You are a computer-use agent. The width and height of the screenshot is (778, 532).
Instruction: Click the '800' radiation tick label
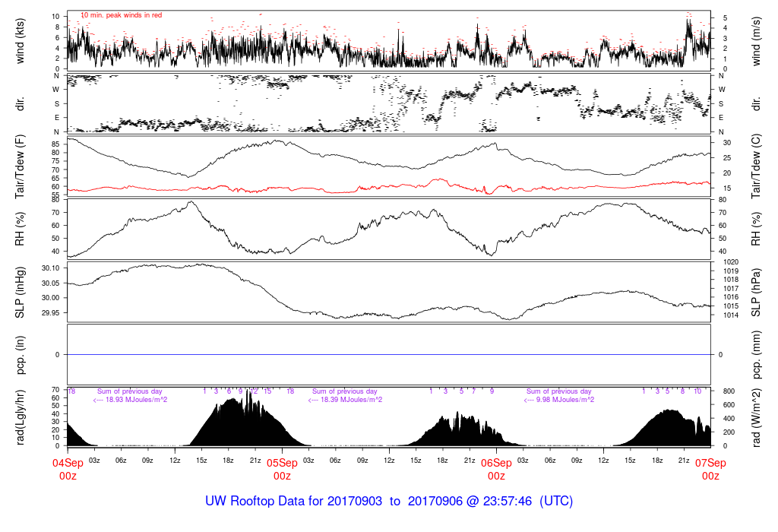point(729,391)
